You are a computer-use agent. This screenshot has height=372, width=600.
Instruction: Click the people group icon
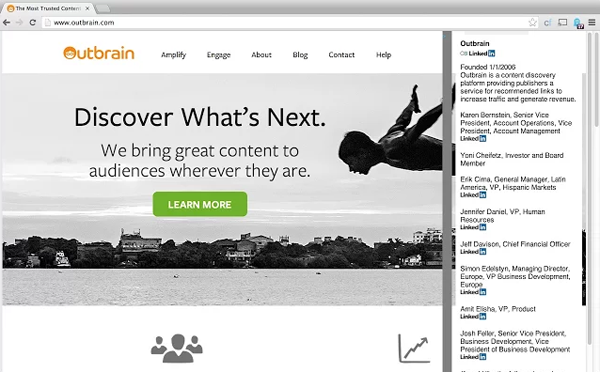click(x=177, y=348)
